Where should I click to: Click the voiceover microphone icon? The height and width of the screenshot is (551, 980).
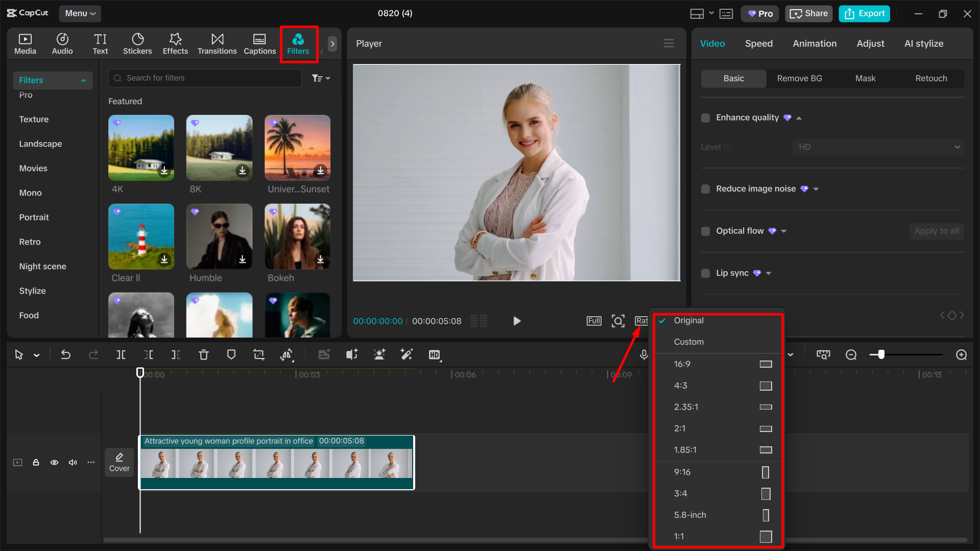tap(643, 354)
